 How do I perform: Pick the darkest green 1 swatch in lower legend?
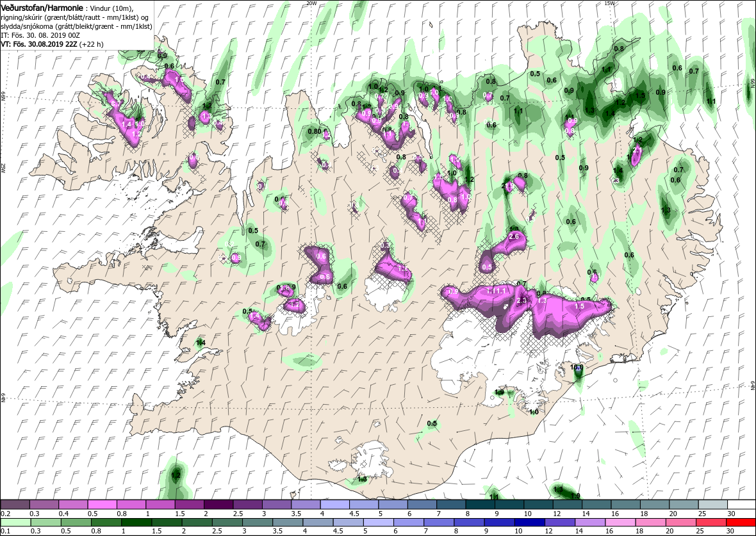(136, 523)
